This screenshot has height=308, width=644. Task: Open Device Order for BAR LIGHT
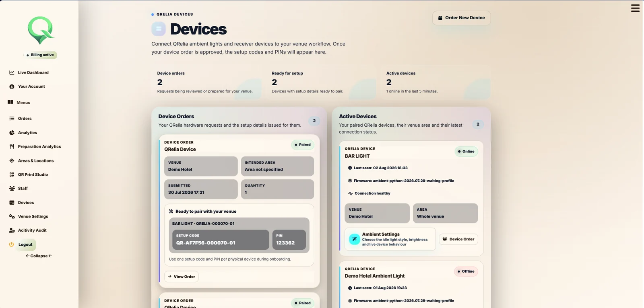(458, 239)
